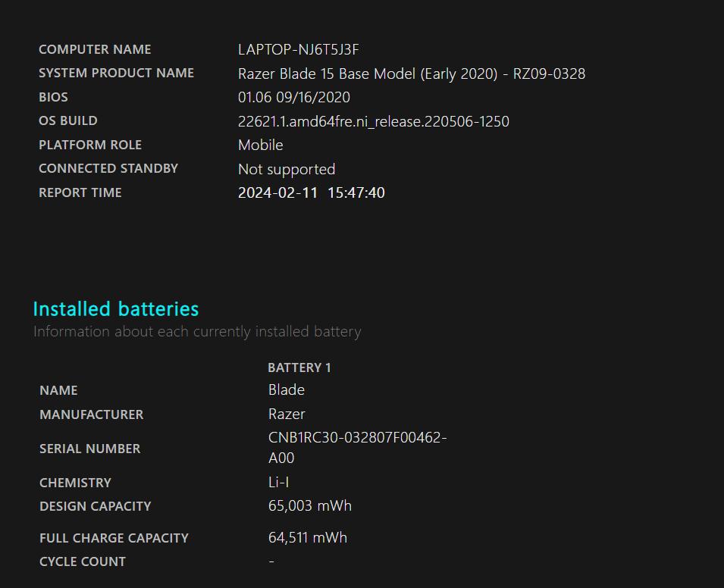Select the BIOS version value 01.06
Image resolution: width=724 pixels, height=588 pixels.
click(x=293, y=98)
